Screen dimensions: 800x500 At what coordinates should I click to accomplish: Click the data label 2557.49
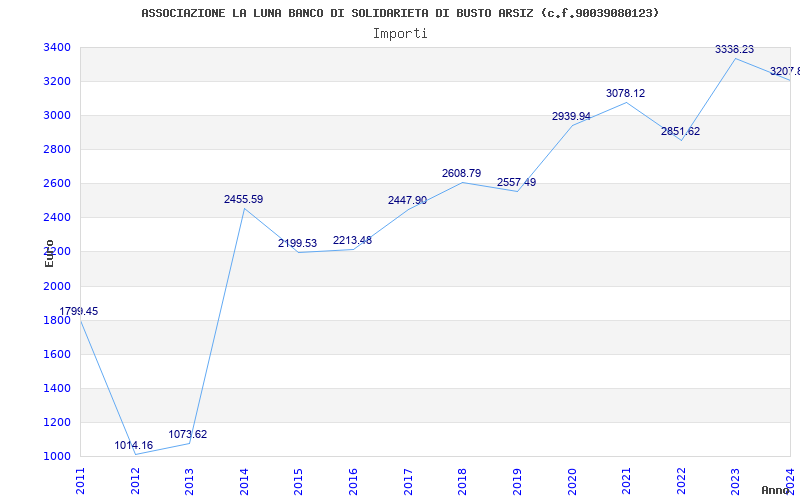pos(516,182)
